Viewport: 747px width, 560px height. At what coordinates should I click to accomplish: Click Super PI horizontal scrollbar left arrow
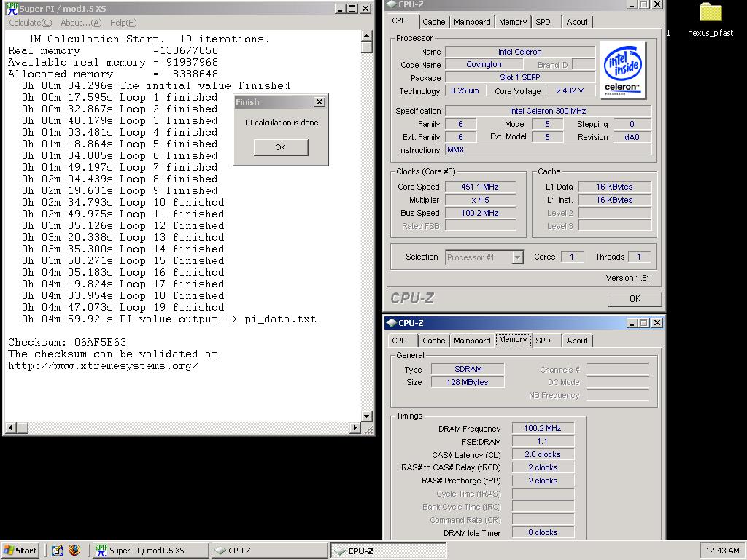pyautogui.click(x=11, y=427)
